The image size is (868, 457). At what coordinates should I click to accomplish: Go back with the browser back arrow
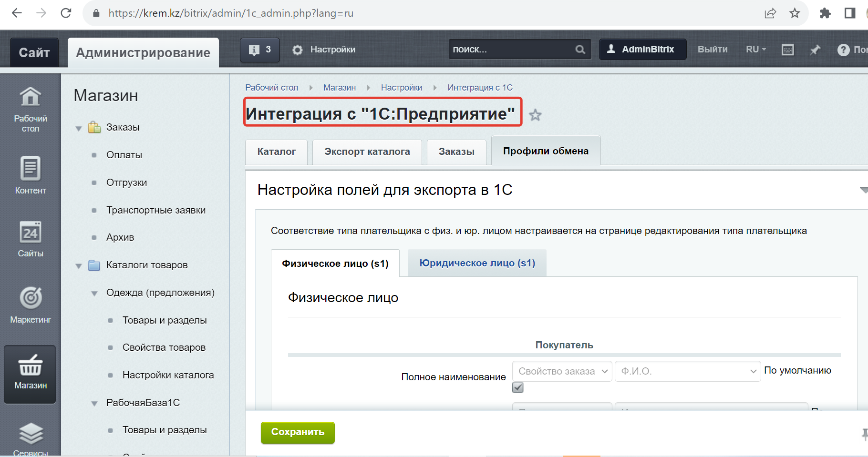click(x=17, y=13)
